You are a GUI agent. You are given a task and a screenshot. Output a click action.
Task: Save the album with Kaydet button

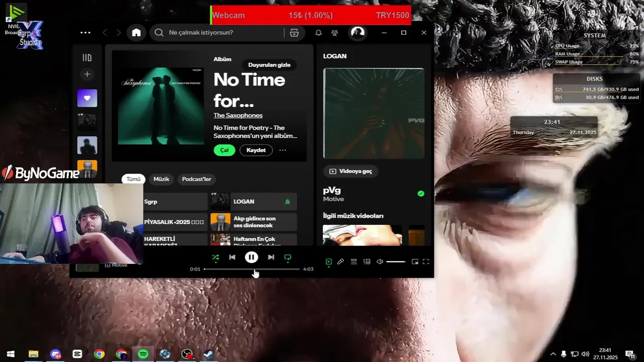tap(256, 150)
